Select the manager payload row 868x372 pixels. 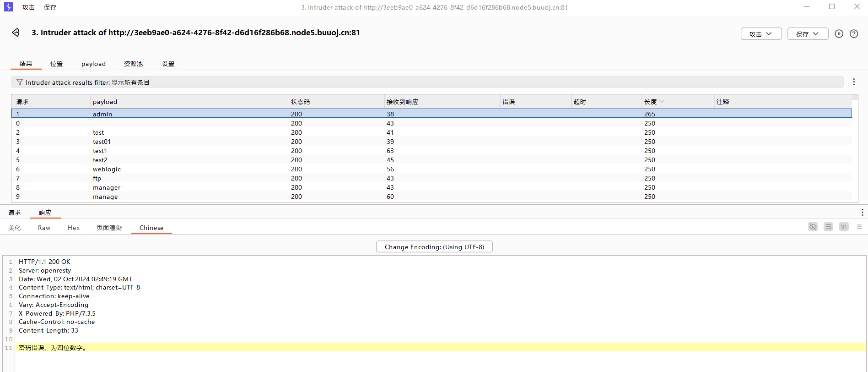point(431,187)
